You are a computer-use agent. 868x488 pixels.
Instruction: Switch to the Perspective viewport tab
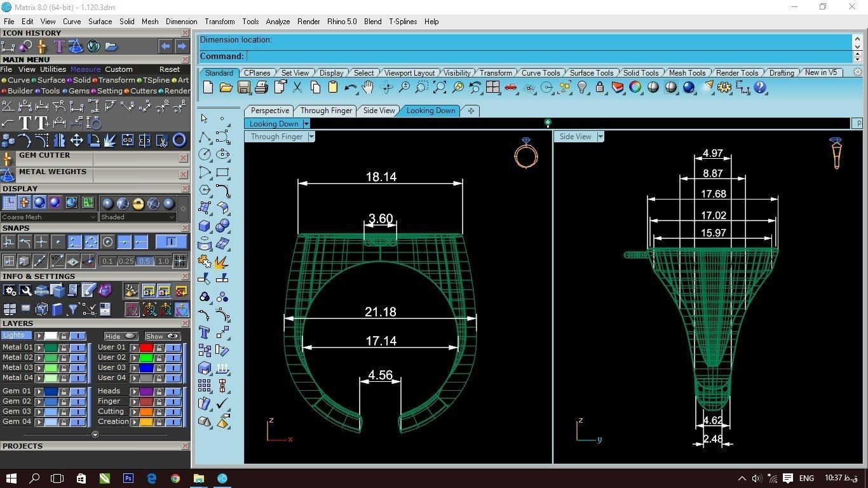(x=270, y=111)
